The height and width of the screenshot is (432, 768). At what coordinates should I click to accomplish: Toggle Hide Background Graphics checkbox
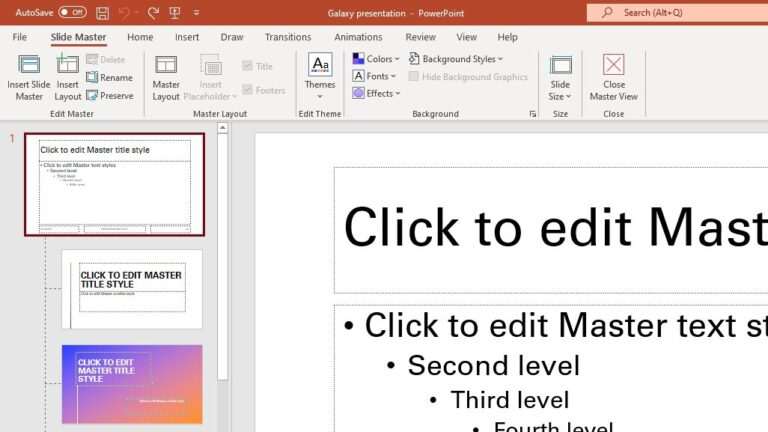click(414, 76)
